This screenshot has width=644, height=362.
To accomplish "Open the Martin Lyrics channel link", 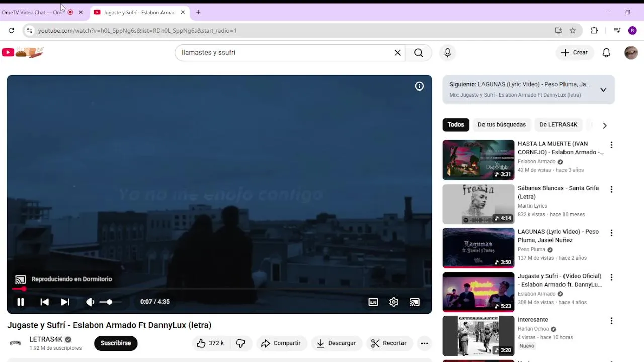I will [532, 206].
